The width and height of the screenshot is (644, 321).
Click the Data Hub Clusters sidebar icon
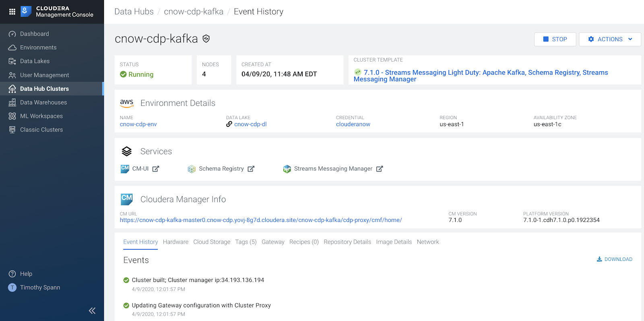point(12,89)
